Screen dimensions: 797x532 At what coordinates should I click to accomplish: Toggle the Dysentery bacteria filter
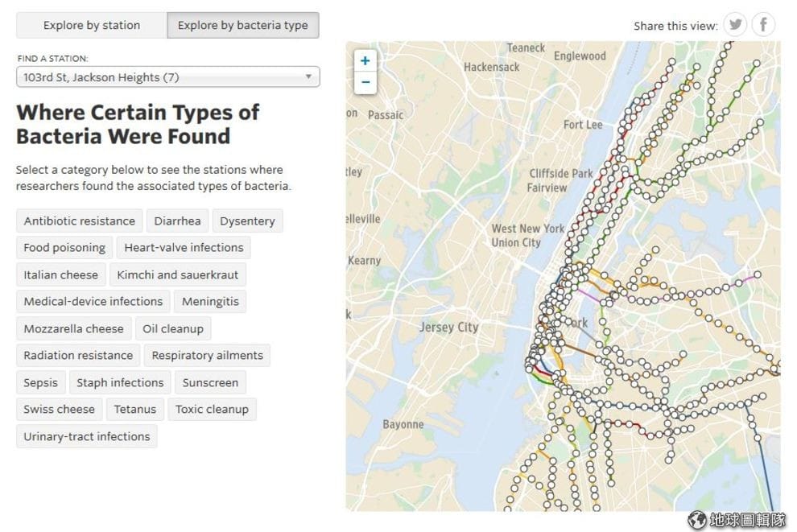[x=247, y=221]
